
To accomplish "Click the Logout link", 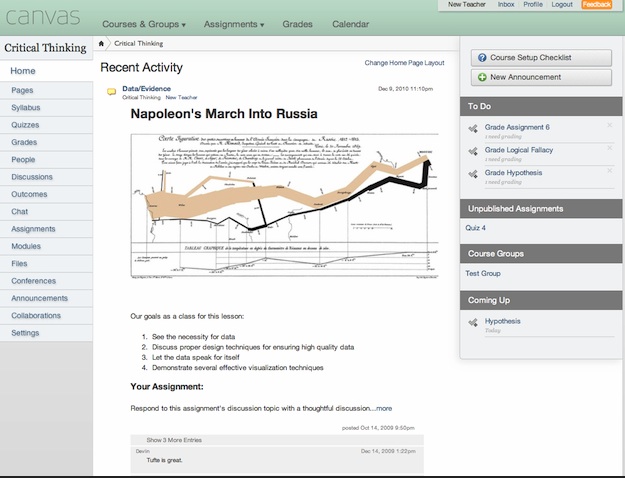I will coord(562,4).
